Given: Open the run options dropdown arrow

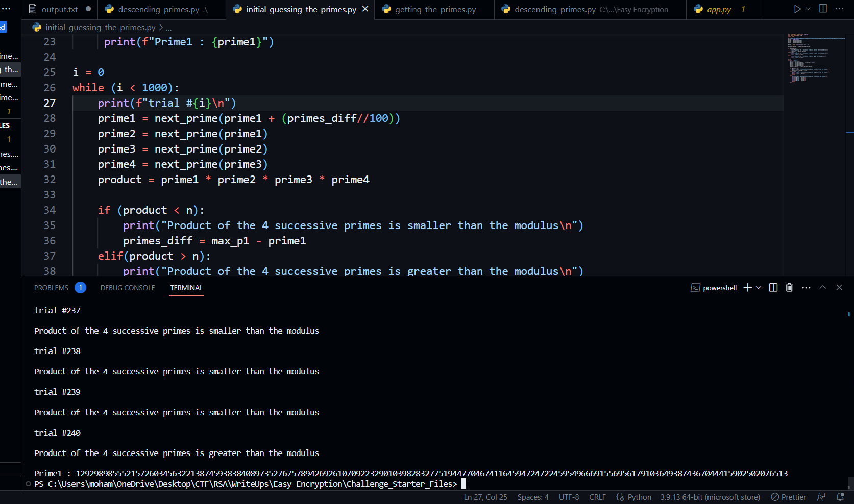Looking at the screenshot, I should [808, 9].
